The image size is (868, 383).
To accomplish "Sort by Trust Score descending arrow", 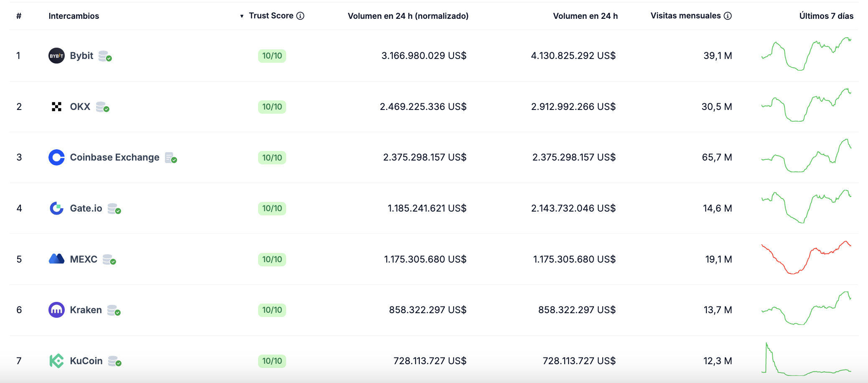I will point(242,16).
